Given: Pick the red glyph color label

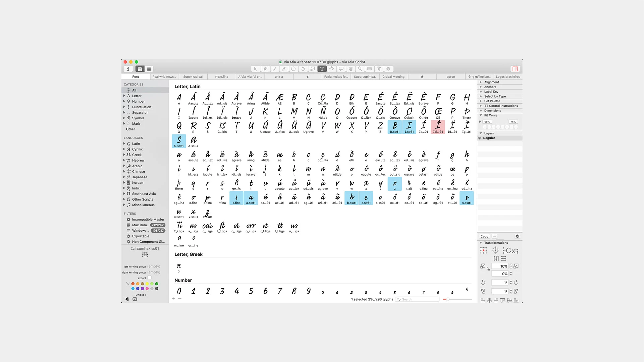Looking at the screenshot, I should click(x=133, y=284).
